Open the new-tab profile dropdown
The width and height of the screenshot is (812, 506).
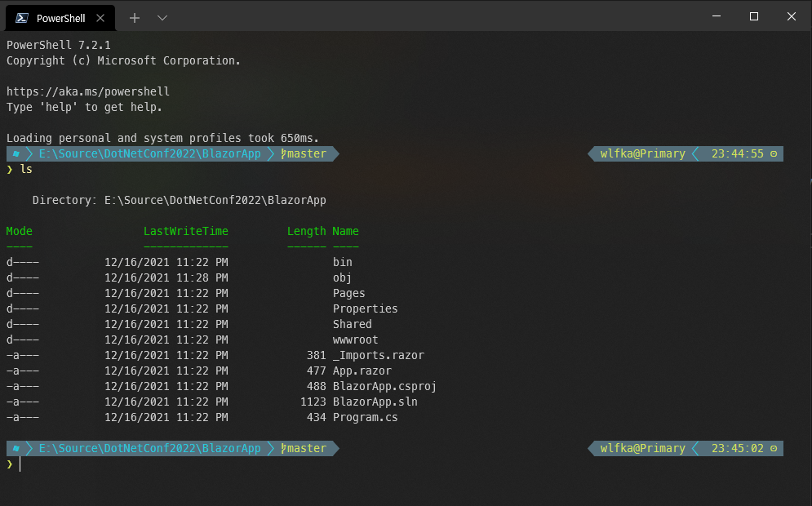click(x=162, y=18)
